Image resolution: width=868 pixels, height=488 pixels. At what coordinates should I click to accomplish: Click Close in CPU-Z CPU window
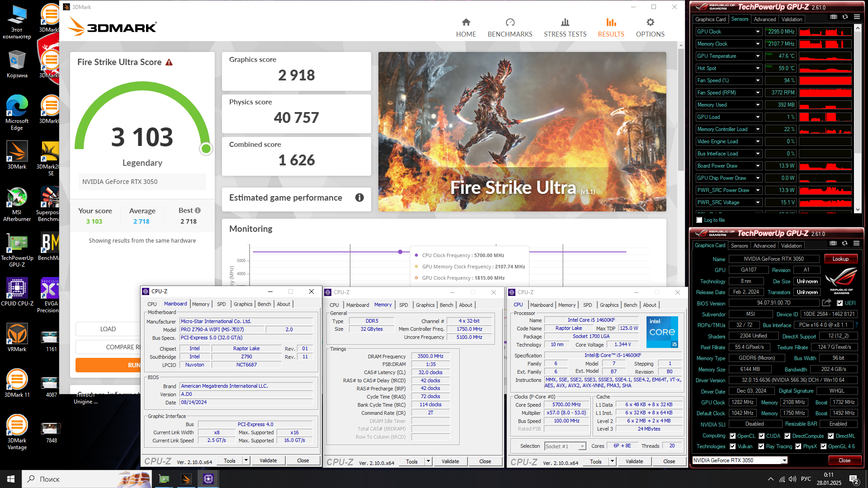[669, 461]
